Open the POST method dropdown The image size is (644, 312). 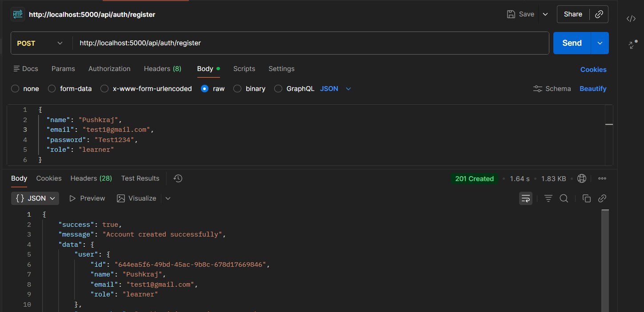[x=40, y=43]
